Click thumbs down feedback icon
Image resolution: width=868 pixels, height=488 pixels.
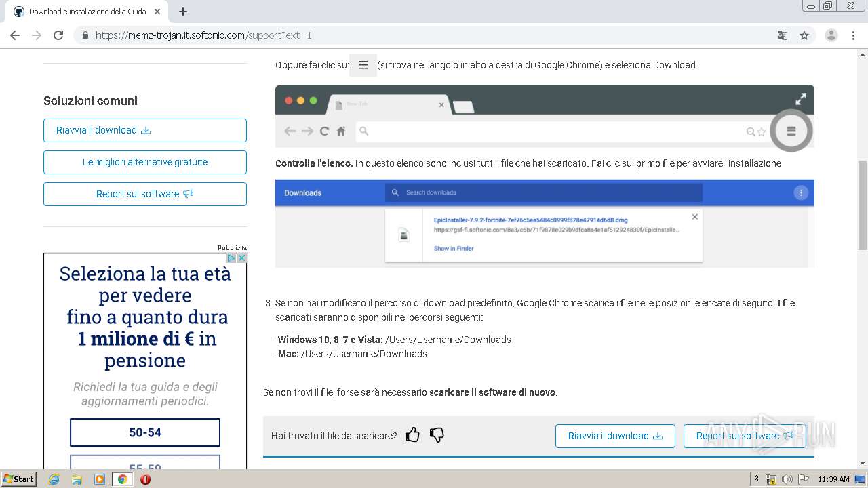click(437, 435)
